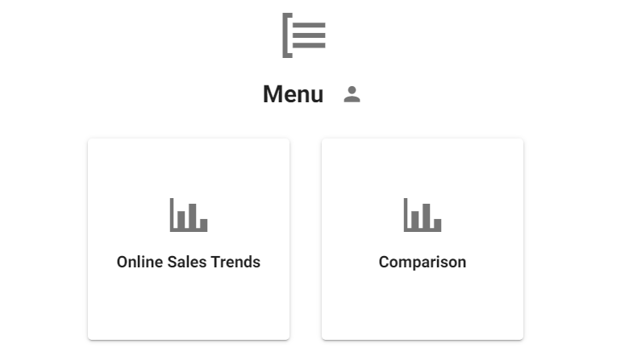
Task: Choose the Comparison menu tile
Action: [x=423, y=239]
